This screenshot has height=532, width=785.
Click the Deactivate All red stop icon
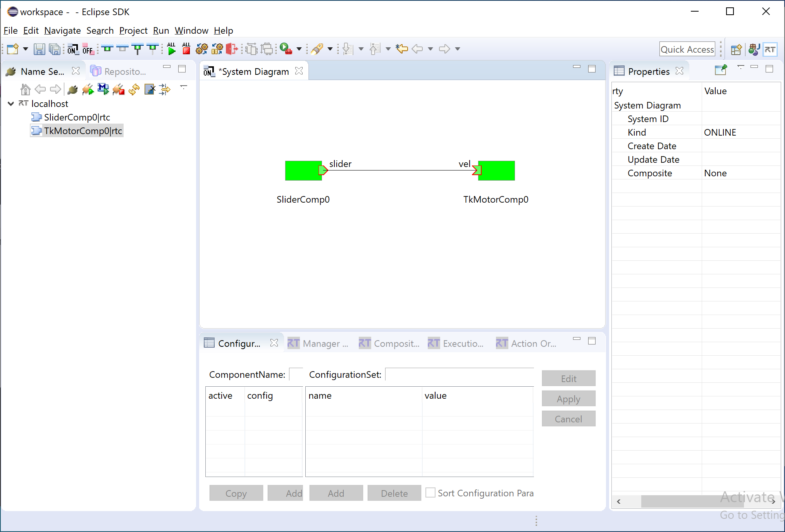point(186,49)
